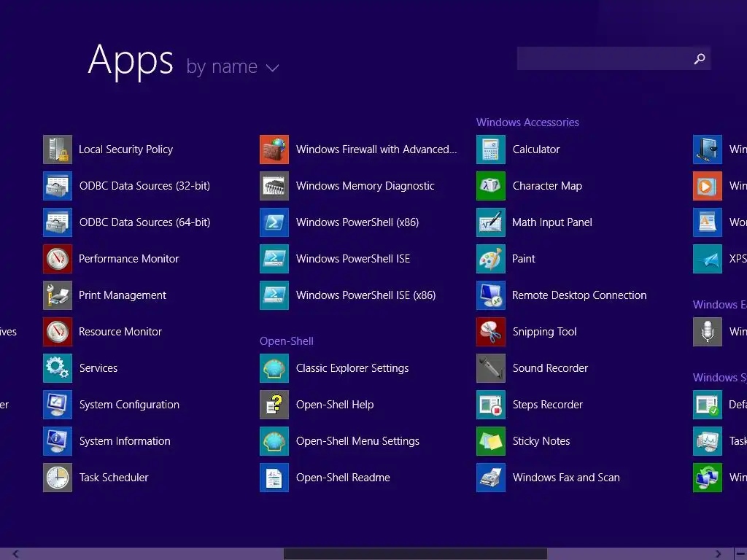Open System Configuration monitor icon
This screenshot has height=560, width=747.
click(x=58, y=405)
